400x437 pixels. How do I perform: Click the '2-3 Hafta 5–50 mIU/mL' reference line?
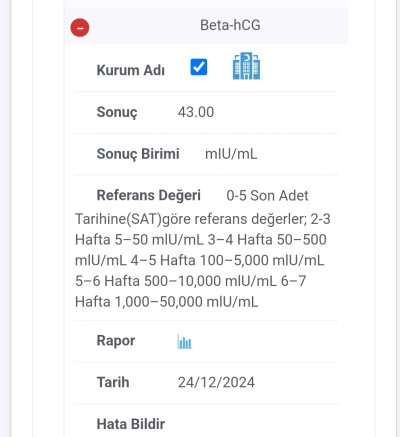pyautogui.click(x=139, y=240)
